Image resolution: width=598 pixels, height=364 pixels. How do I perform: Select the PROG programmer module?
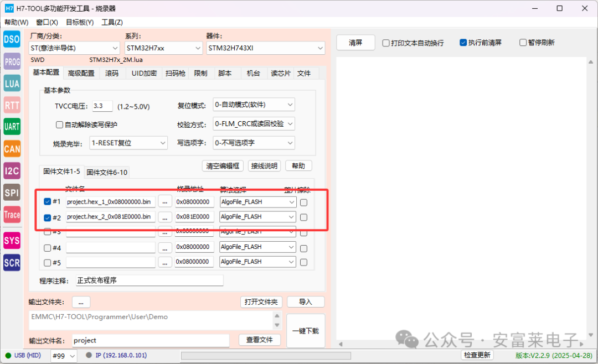pyautogui.click(x=12, y=61)
